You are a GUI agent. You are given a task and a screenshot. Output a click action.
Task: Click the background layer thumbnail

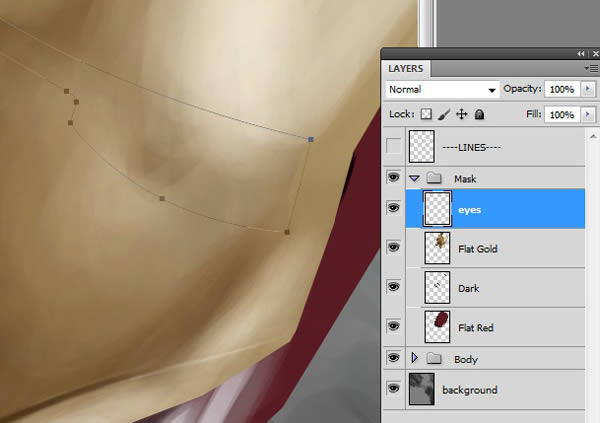[x=422, y=389]
